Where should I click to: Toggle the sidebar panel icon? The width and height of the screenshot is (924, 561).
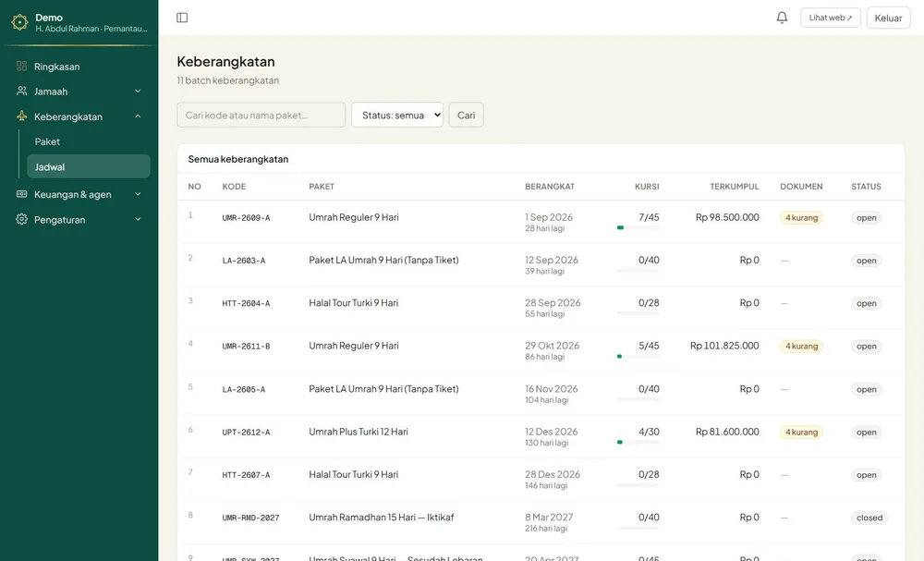tap(182, 18)
